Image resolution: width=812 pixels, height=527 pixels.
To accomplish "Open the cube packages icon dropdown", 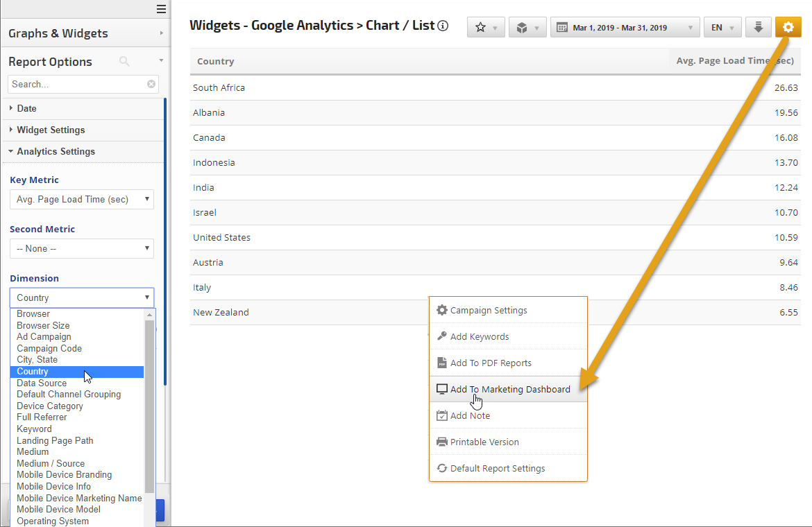I will pyautogui.click(x=527, y=28).
